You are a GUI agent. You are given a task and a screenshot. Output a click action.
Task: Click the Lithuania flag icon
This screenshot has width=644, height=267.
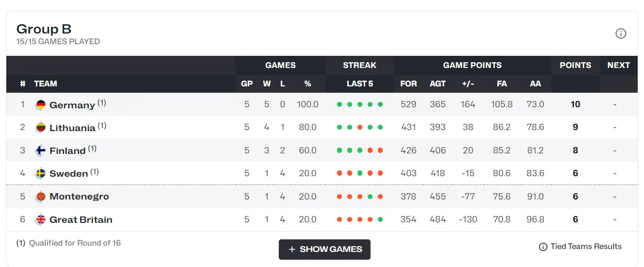41,128
